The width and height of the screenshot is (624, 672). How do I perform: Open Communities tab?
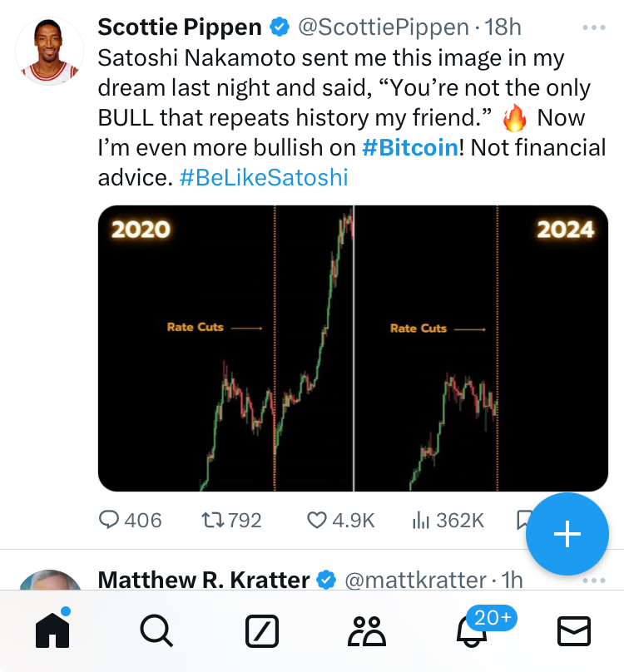click(366, 632)
